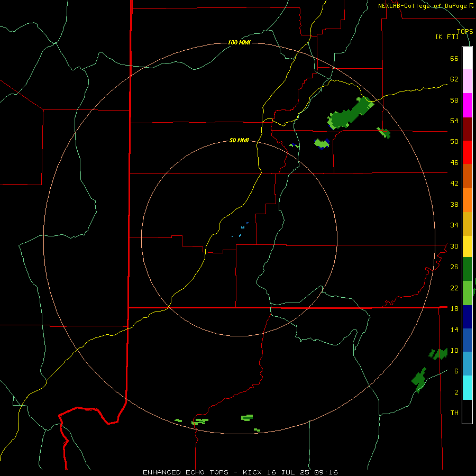This screenshot has height=476, width=476.
Task: Click the light green swatch near 22
Action: click(x=467, y=293)
